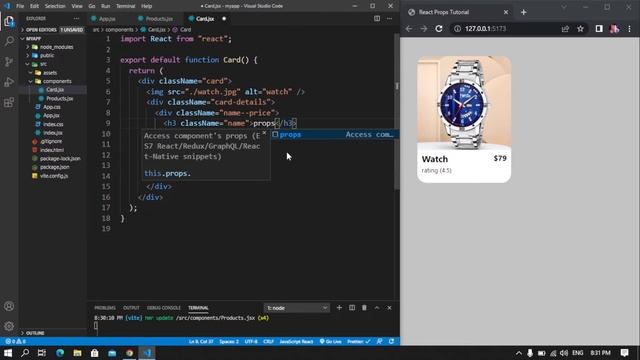Open the Explorer panel ellipsis menu
The width and height of the screenshot is (640, 360).
pos(76,18)
